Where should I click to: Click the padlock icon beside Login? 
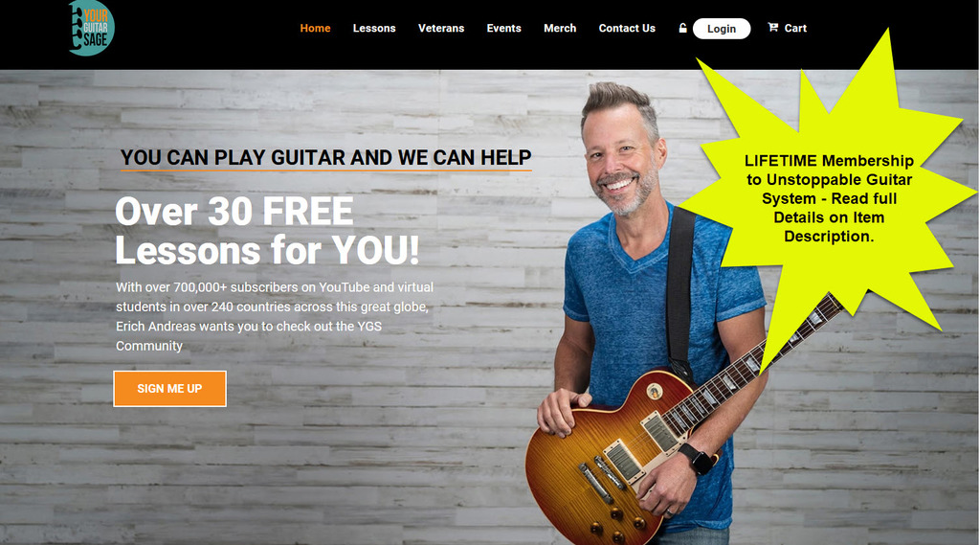coord(682,28)
